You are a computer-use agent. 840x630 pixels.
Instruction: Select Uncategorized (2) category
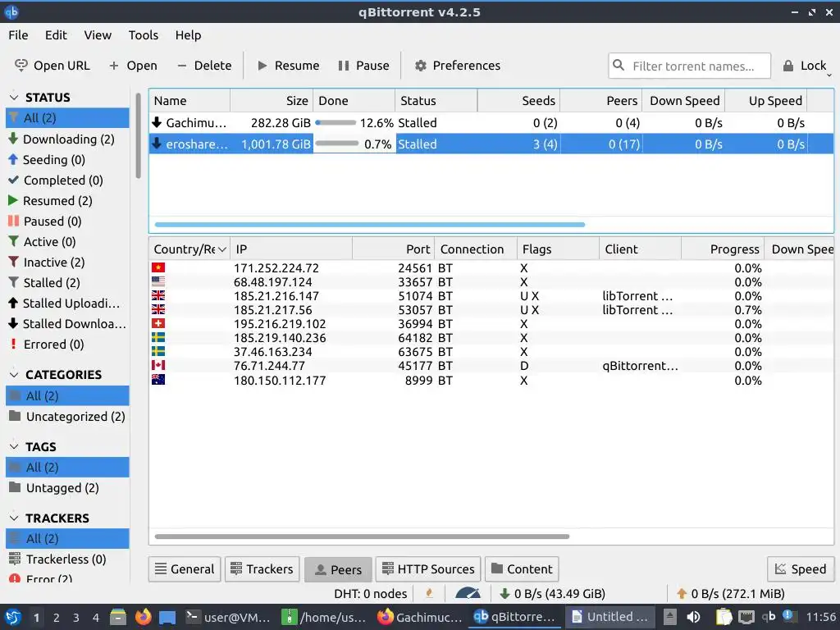[x=67, y=416]
